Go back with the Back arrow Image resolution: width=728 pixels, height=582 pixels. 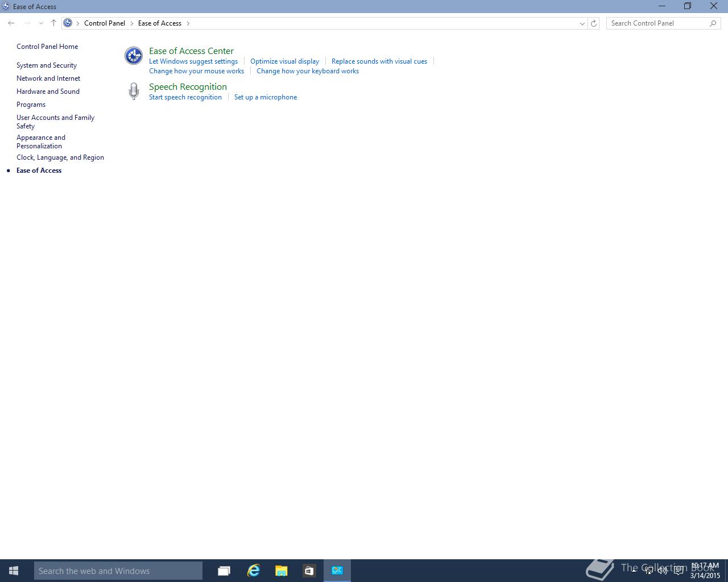click(x=11, y=23)
